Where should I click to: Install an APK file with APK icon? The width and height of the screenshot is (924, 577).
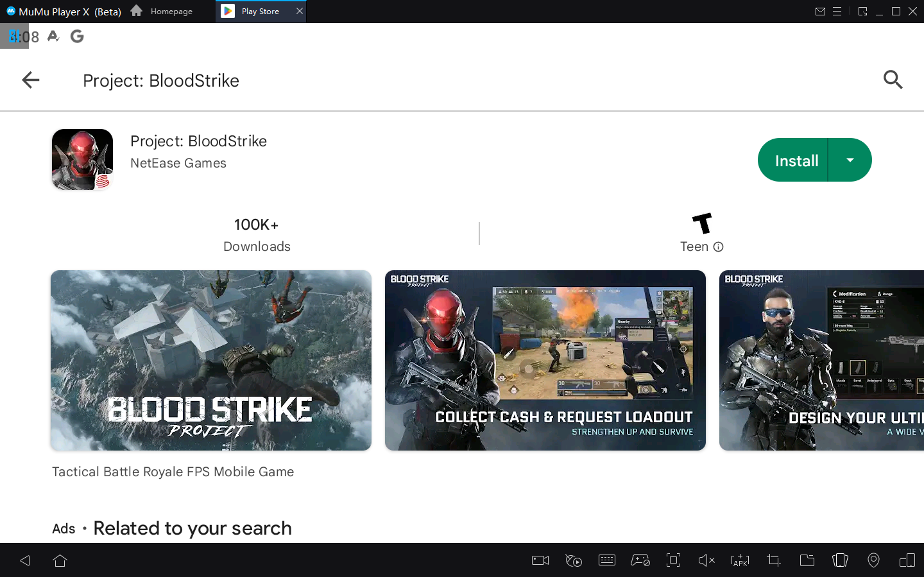[740, 560]
